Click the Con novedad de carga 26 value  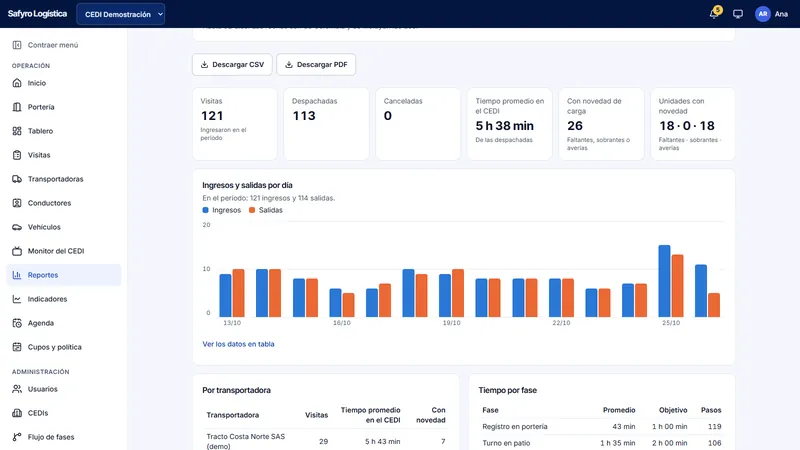pyautogui.click(x=575, y=126)
